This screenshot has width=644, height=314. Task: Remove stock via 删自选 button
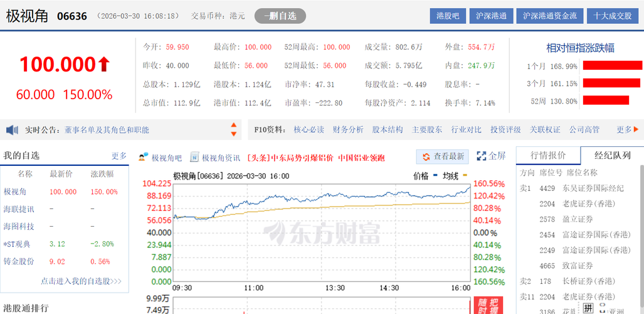[280, 16]
